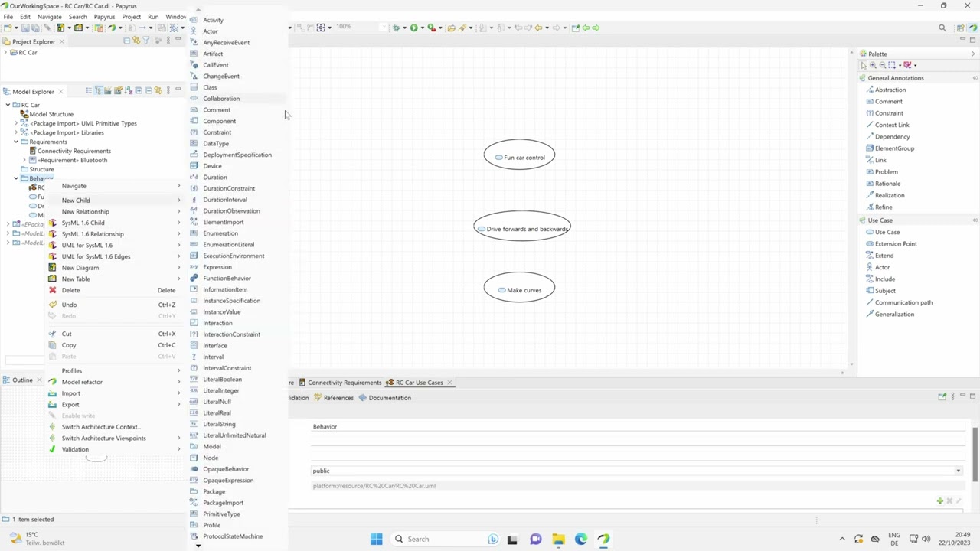Switch to Connectivity Requirements editor tab
The width and height of the screenshot is (980, 551).
339,383
